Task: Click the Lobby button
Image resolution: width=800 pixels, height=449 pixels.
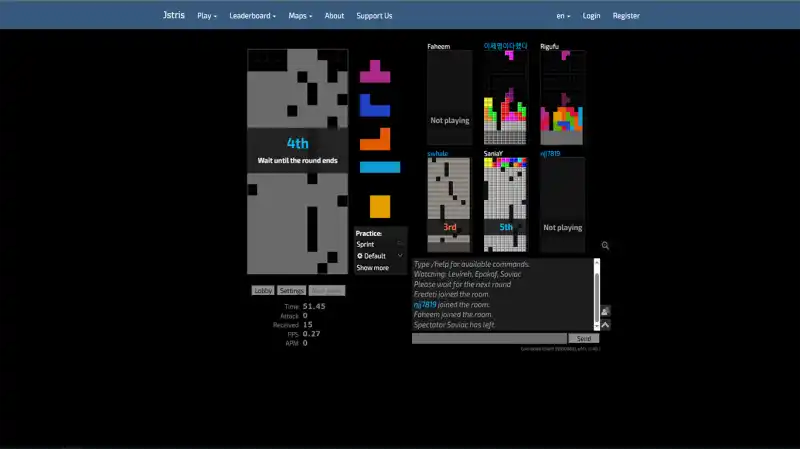Action: coord(262,290)
